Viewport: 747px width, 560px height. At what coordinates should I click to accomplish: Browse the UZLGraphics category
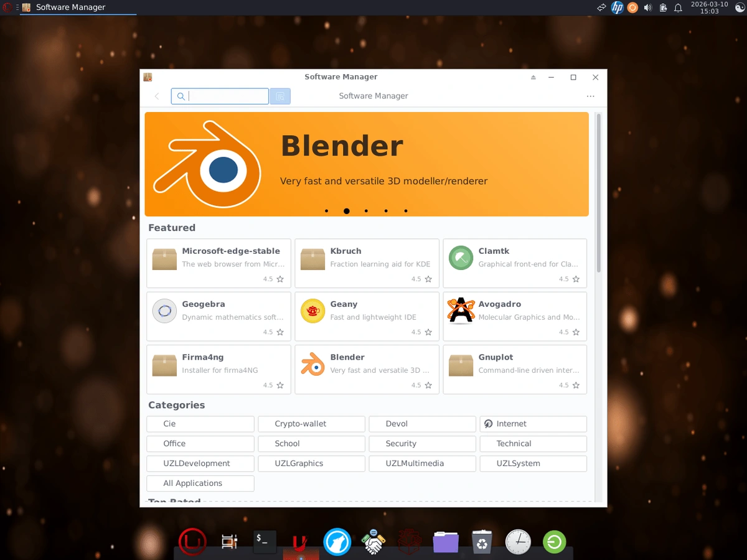(x=311, y=464)
